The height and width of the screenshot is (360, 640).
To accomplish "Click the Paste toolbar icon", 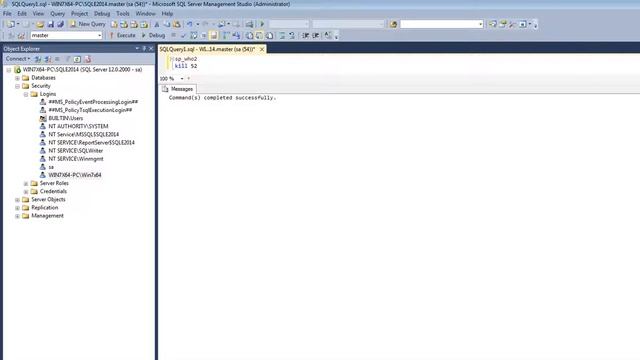I will (177, 24).
